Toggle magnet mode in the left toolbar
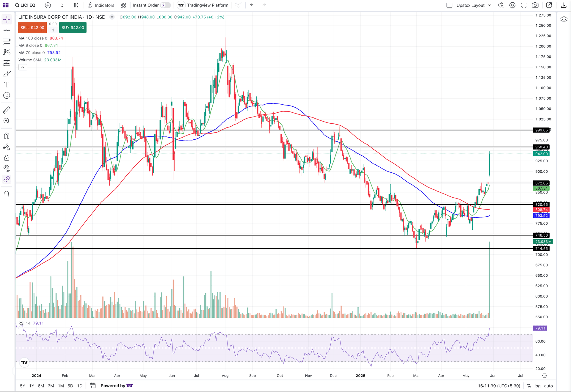The width and height of the screenshot is (571, 392). [7, 136]
